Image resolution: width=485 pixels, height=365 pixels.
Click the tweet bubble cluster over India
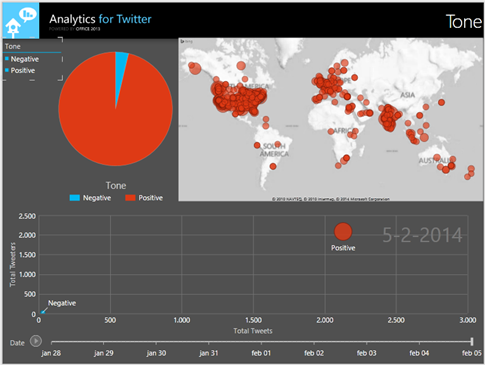click(389, 117)
